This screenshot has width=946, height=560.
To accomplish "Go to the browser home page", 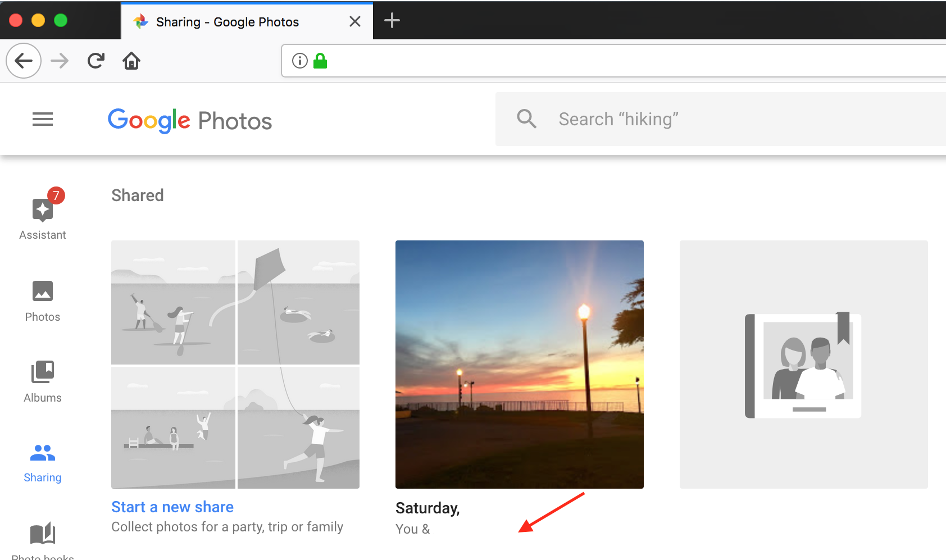I will (131, 61).
